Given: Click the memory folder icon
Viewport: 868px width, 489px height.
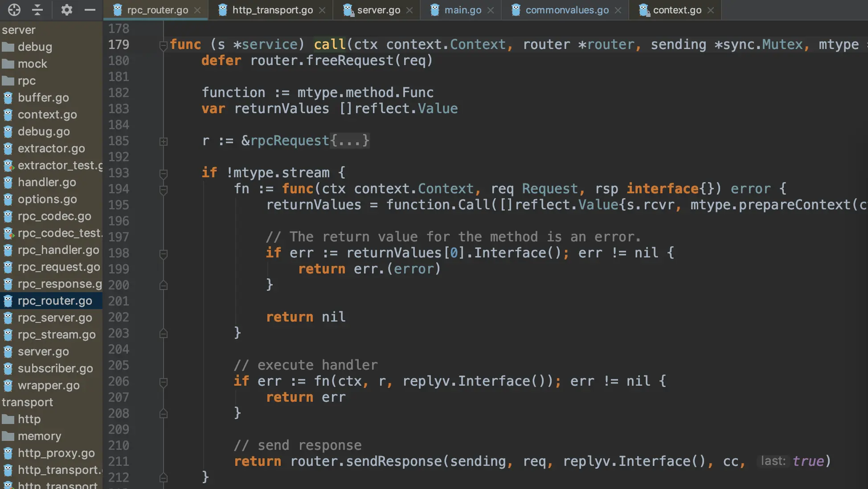Looking at the screenshot, I should click(8, 436).
